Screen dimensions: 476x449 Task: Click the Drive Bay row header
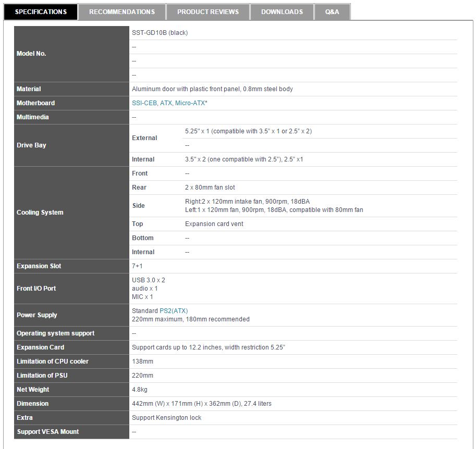(x=31, y=145)
